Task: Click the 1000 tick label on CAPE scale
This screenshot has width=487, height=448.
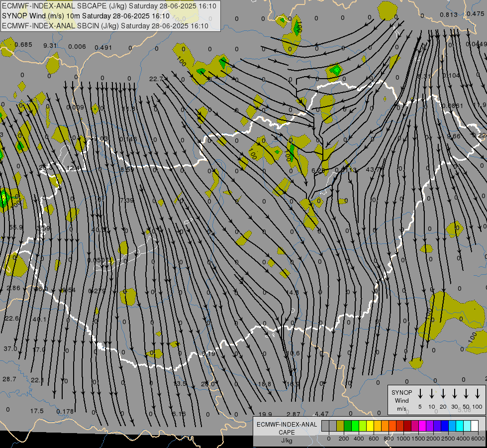Action: click(x=403, y=439)
